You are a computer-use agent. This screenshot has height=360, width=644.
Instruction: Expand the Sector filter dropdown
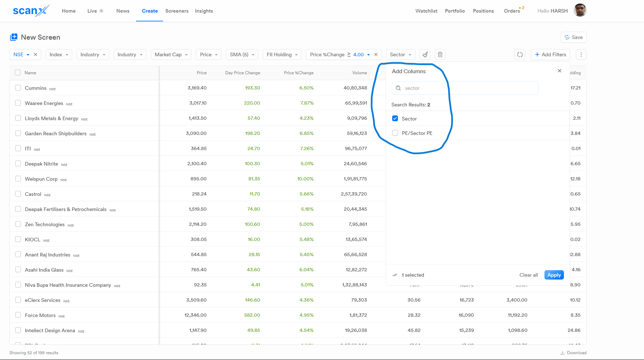point(400,54)
